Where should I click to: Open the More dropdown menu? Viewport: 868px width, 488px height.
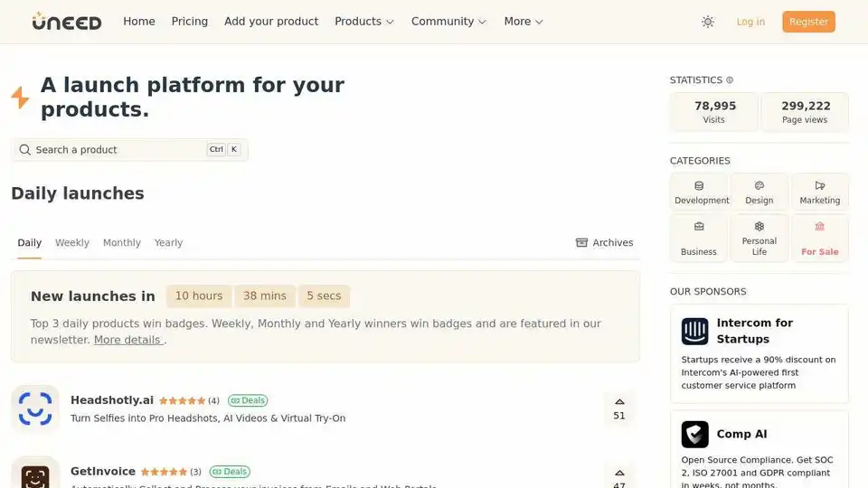(x=524, y=22)
